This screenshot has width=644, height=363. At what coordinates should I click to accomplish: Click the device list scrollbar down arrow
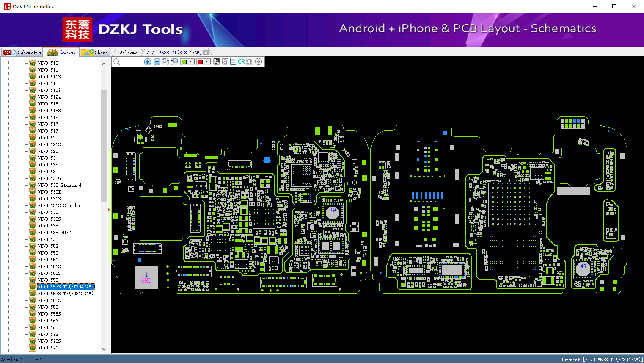(x=104, y=349)
